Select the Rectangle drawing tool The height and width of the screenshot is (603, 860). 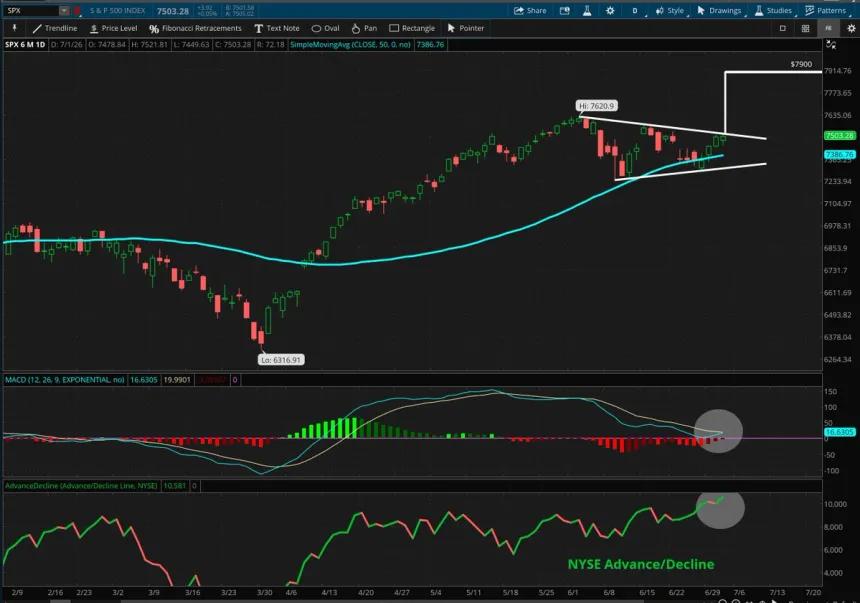point(412,28)
